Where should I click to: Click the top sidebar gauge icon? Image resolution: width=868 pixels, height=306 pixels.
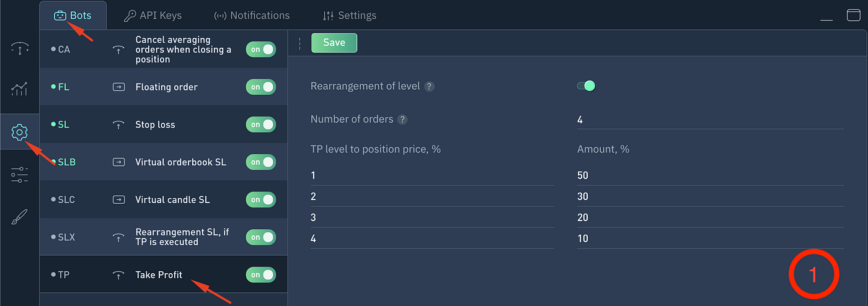tap(19, 48)
